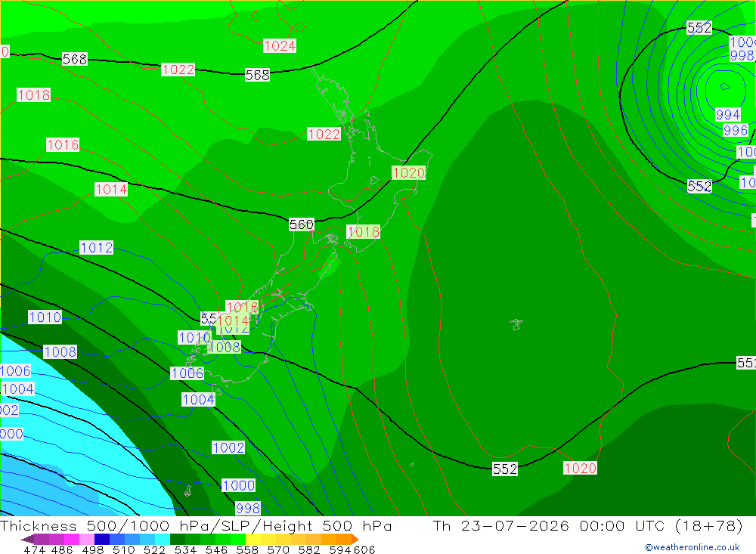This screenshot has width=756, height=554.
Task: Click the blue 1000 isobar label
Action: pyautogui.click(x=238, y=485)
